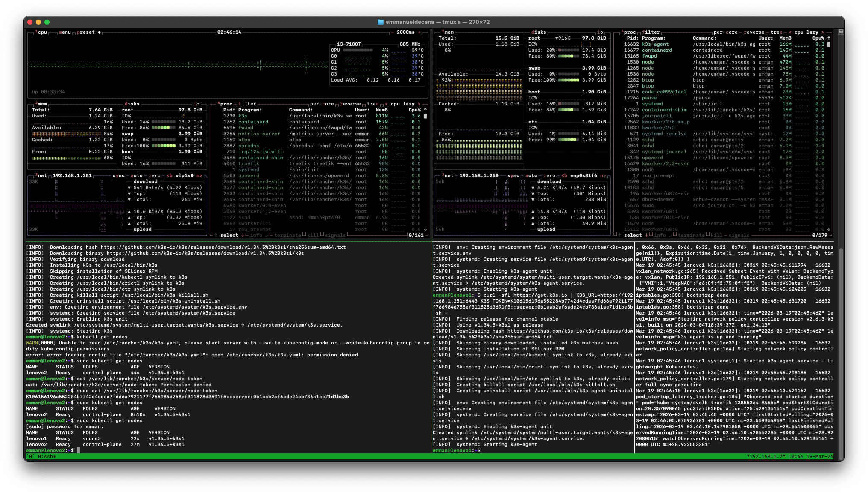Select the metrics-server process row
This screenshot has height=493, width=868.
point(321,134)
